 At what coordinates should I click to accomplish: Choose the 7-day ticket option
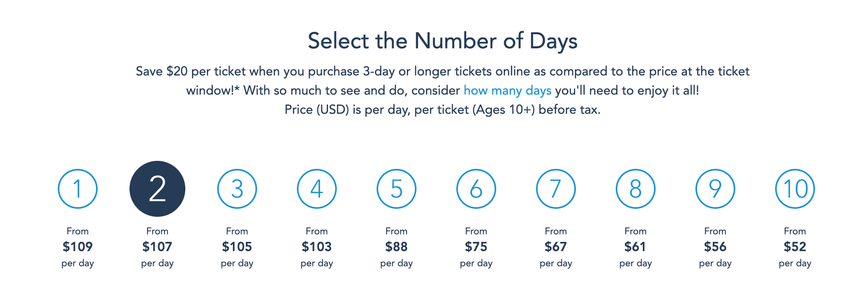(556, 189)
